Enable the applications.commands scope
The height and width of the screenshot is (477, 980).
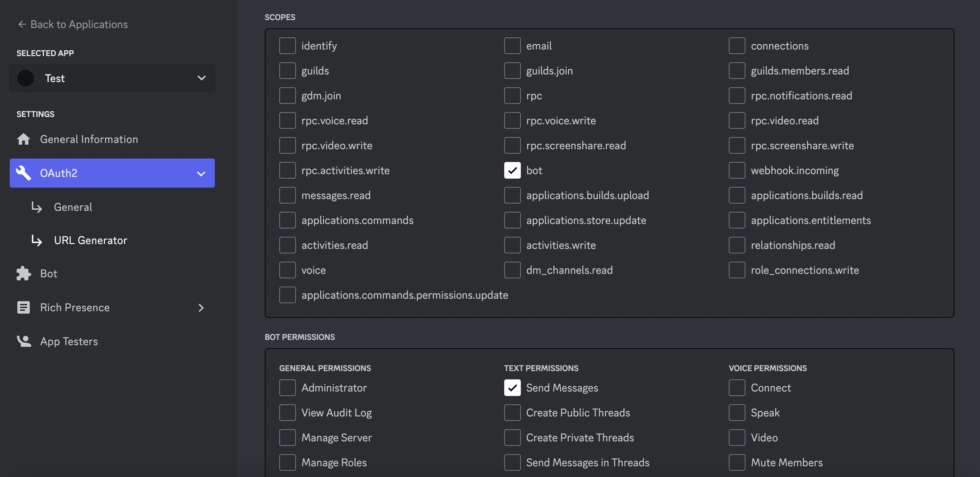287,220
